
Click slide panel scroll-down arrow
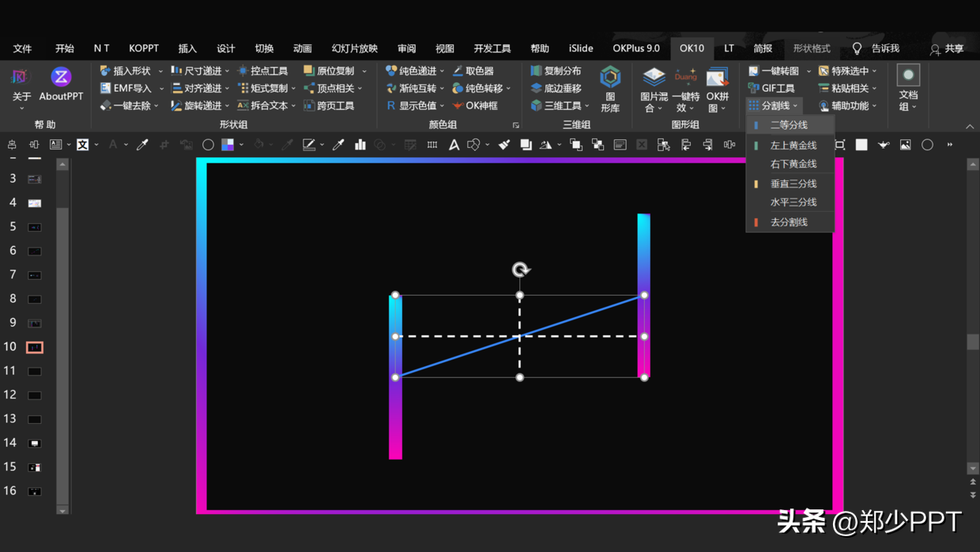[x=62, y=511]
